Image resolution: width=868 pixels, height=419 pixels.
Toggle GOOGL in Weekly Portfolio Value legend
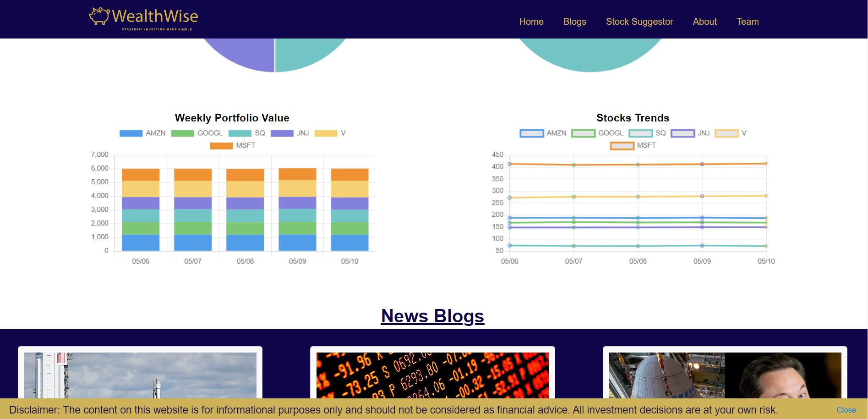tap(197, 133)
